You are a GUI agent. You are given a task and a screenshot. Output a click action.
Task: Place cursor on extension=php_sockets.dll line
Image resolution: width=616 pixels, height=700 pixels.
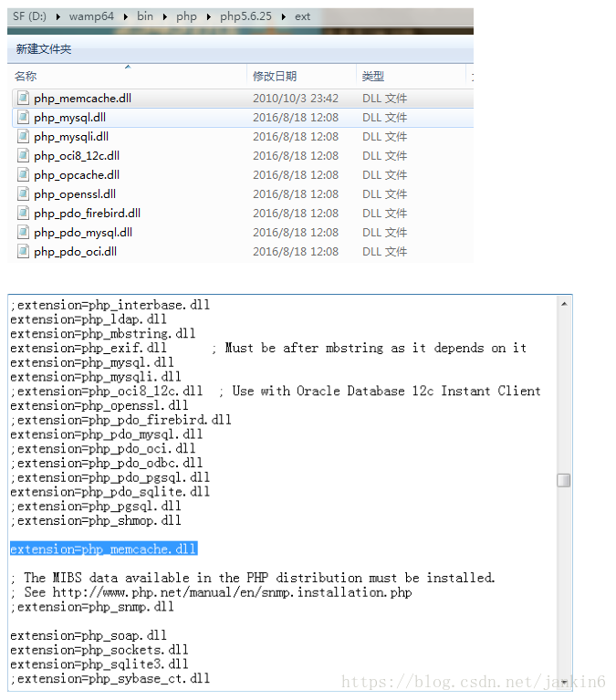(x=99, y=650)
